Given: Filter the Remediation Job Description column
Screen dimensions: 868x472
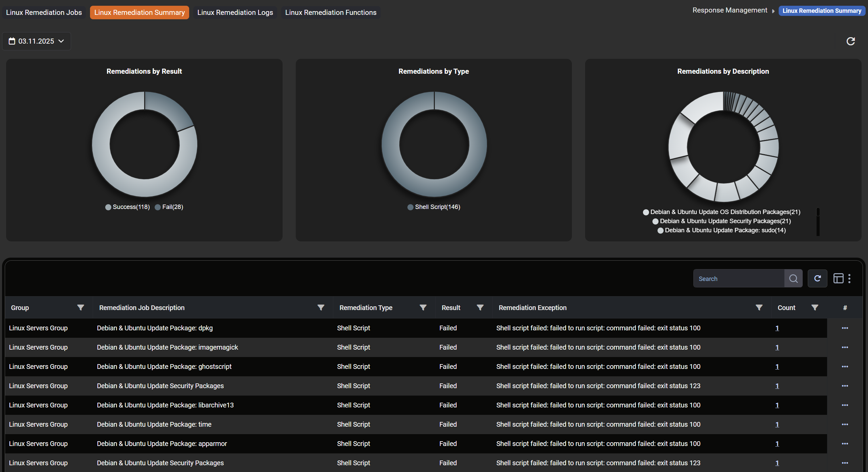Looking at the screenshot, I should click(321, 308).
